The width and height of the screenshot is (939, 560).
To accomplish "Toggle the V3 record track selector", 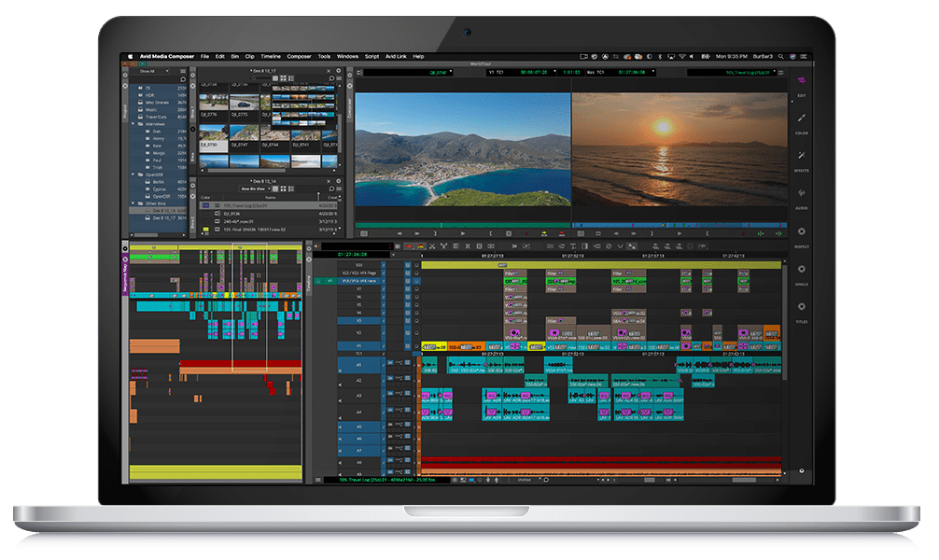I will tap(359, 321).
